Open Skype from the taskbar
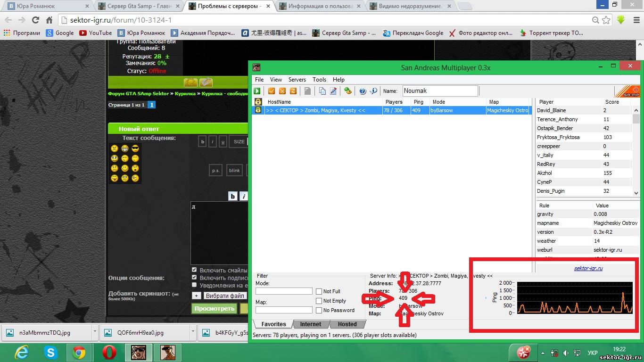644x362 pixels. point(50,352)
